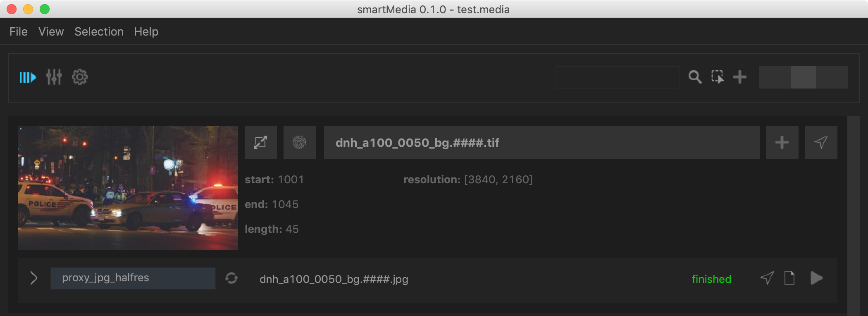The height and width of the screenshot is (316, 868).
Task: Click the fingerprint icon button
Action: point(299,142)
